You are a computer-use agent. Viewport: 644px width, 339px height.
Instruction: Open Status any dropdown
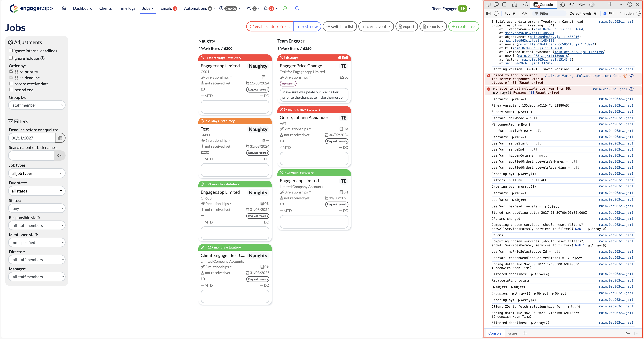coord(37,208)
